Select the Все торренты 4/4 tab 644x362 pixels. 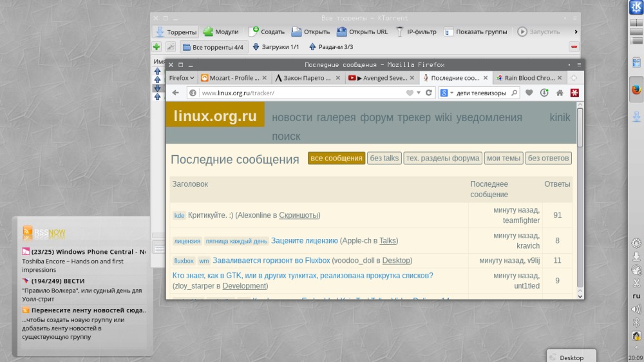(213, 47)
